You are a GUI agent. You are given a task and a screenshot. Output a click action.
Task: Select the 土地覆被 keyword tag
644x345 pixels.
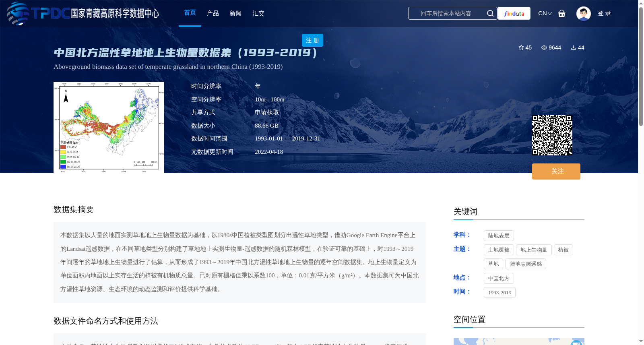pos(499,250)
